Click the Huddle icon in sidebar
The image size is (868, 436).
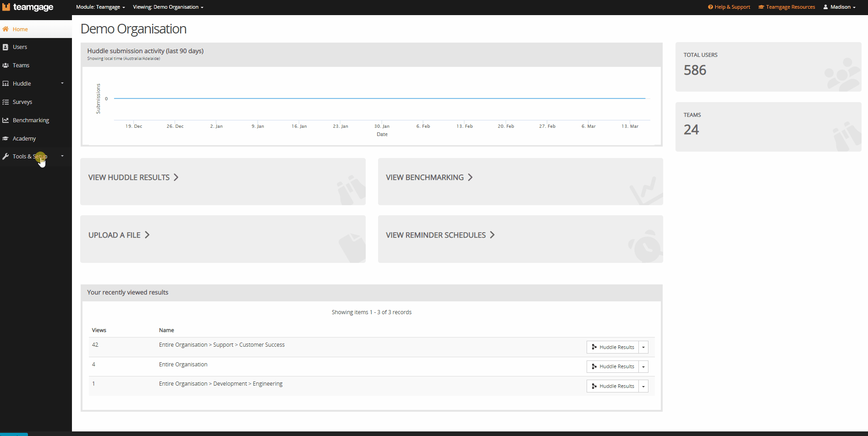tap(5, 84)
